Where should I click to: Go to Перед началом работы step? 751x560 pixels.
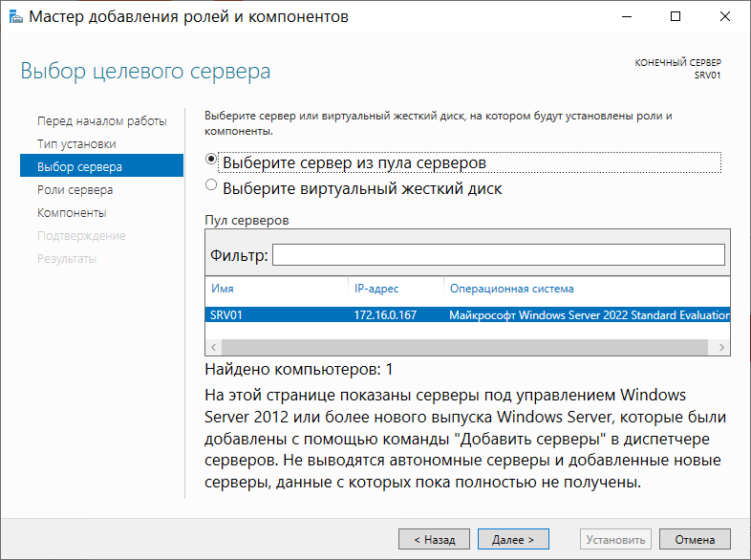click(x=101, y=121)
